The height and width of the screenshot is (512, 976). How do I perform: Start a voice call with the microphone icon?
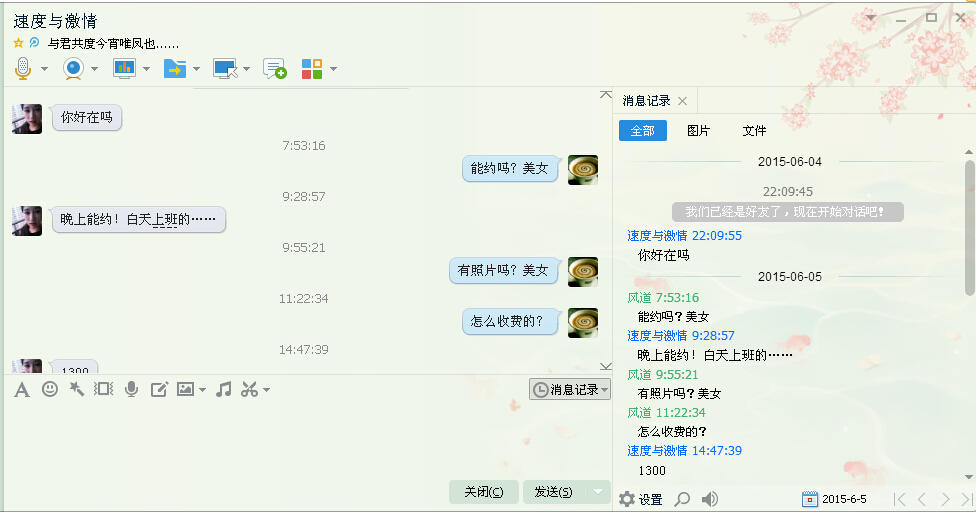click(23, 69)
